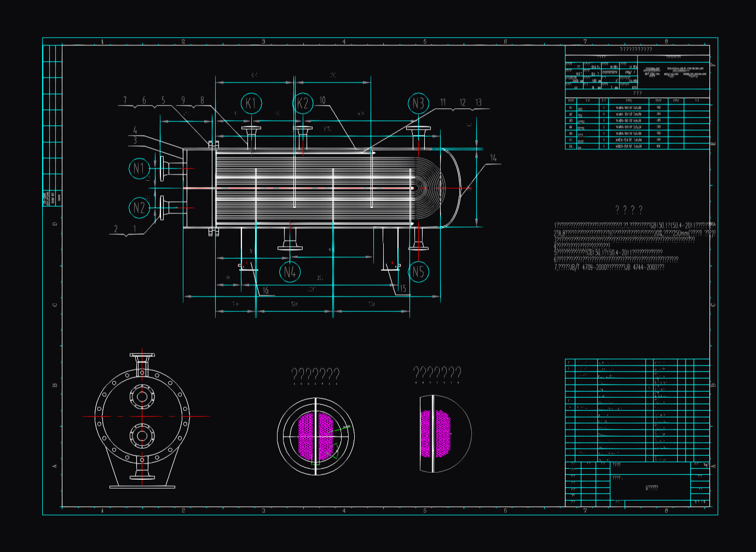Click the K1 nozzle bubble label
Image resolution: width=756 pixels, height=552 pixels.
[251, 103]
